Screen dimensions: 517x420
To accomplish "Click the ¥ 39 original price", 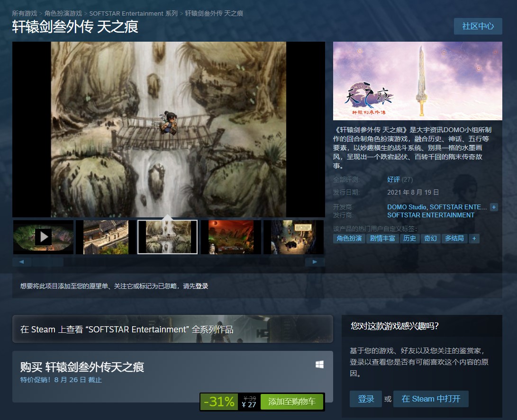I will click(x=250, y=398).
